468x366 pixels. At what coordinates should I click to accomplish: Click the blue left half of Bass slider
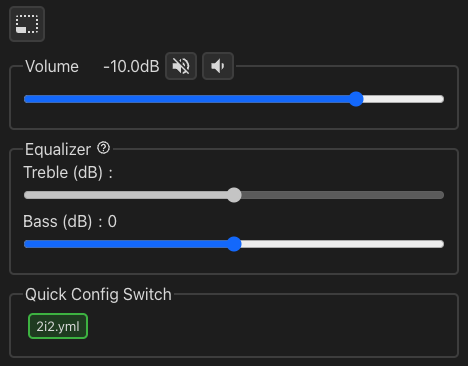click(125, 244)
